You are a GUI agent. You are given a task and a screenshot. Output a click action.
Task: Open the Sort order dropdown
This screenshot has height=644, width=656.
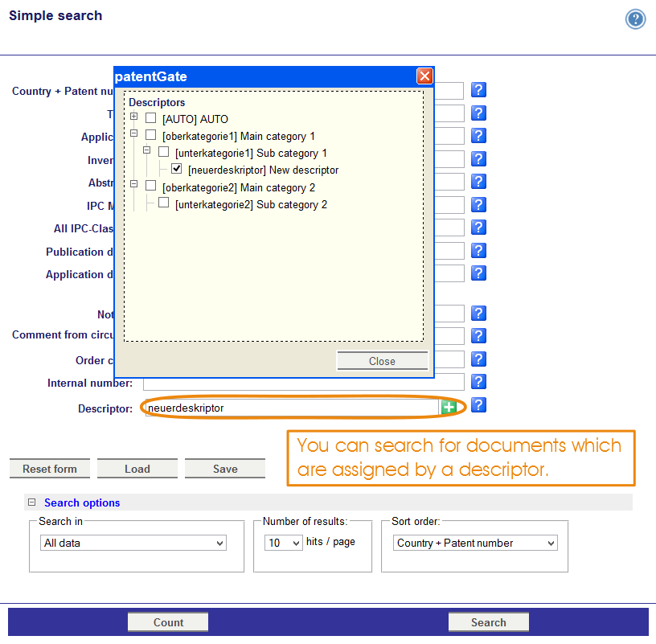tap(477, 544)
